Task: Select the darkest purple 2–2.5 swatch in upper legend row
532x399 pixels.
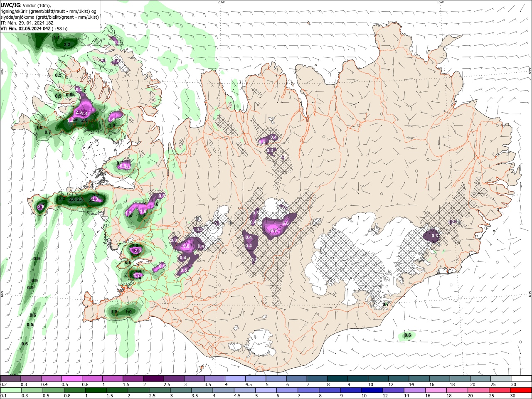Action: point(153,379)
